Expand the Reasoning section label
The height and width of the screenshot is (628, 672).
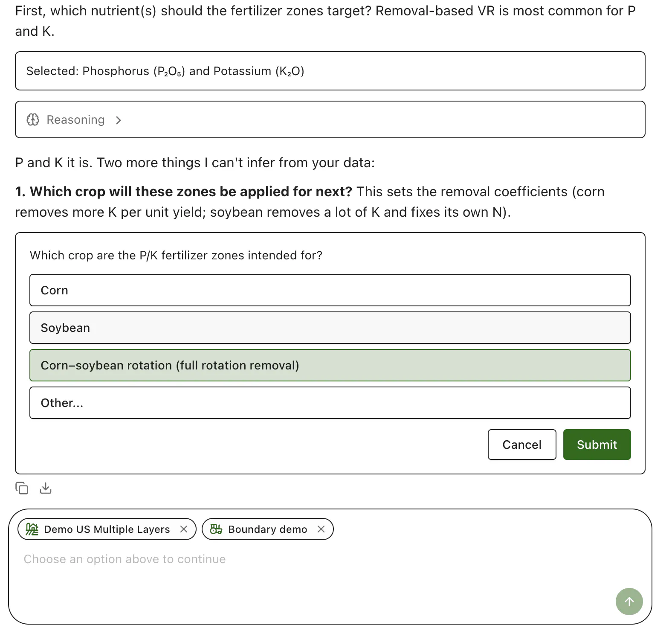point(75,120)
